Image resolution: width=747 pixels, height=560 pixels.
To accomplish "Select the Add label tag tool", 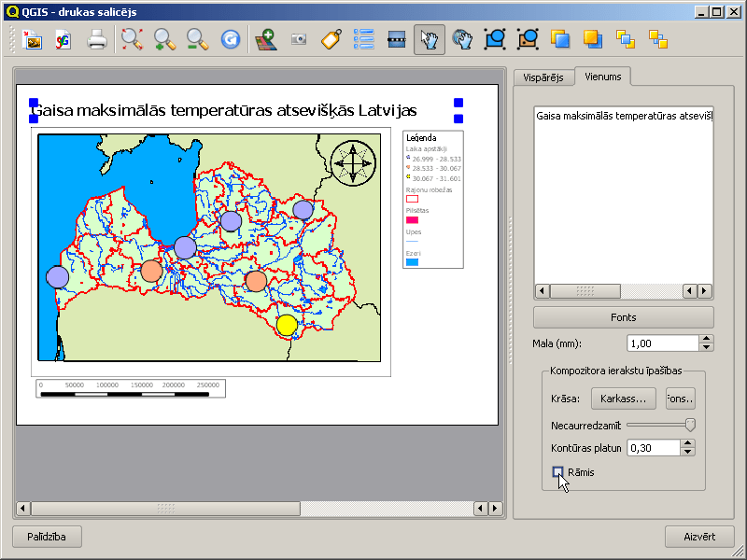I will [x=331, y=39].
